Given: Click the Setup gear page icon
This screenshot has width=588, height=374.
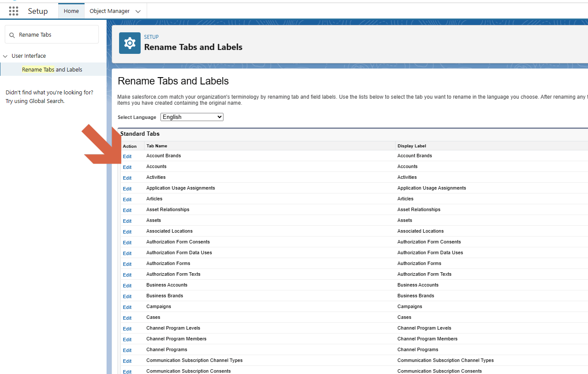Looking at the screenshot, I should 129,43.
